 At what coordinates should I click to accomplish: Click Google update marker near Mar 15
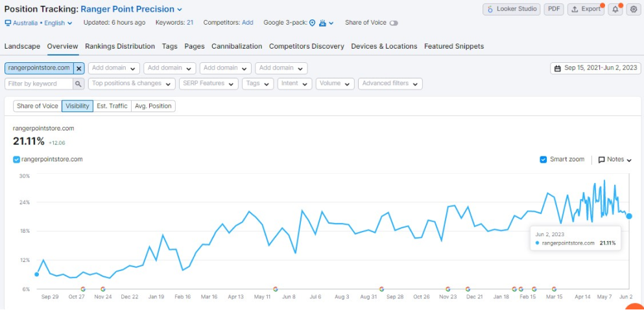[554, 289]
